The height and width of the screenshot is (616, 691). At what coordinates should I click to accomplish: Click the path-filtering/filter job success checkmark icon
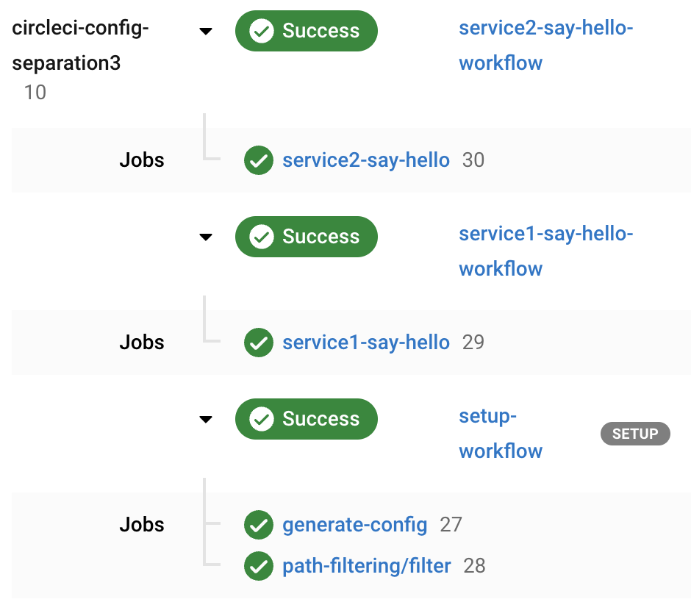pyautogui.click(x=259, y=566)
